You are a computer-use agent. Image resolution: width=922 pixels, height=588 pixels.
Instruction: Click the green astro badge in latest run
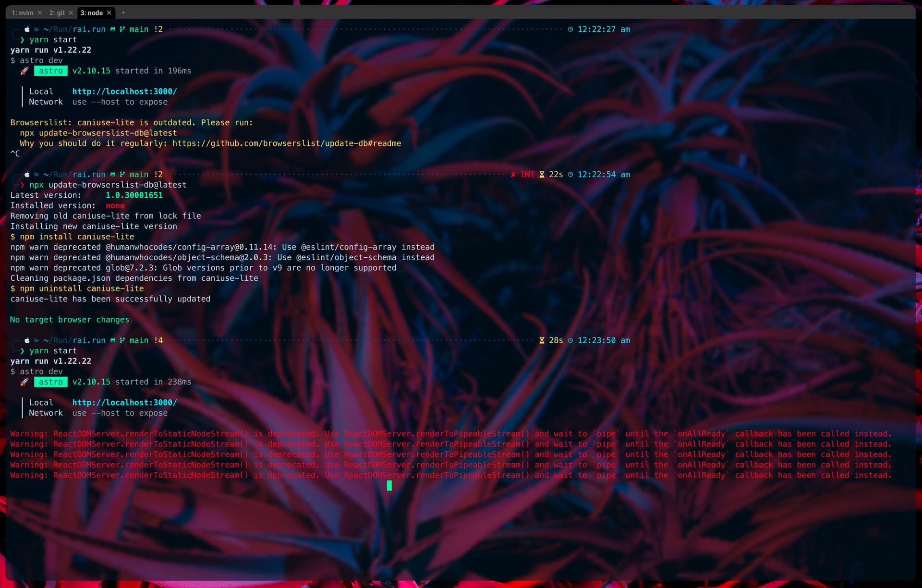(x=50, y=382)
